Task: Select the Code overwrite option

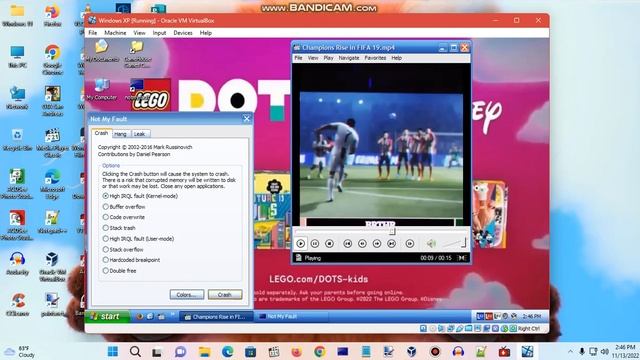Action: click(x=124, y=218)
